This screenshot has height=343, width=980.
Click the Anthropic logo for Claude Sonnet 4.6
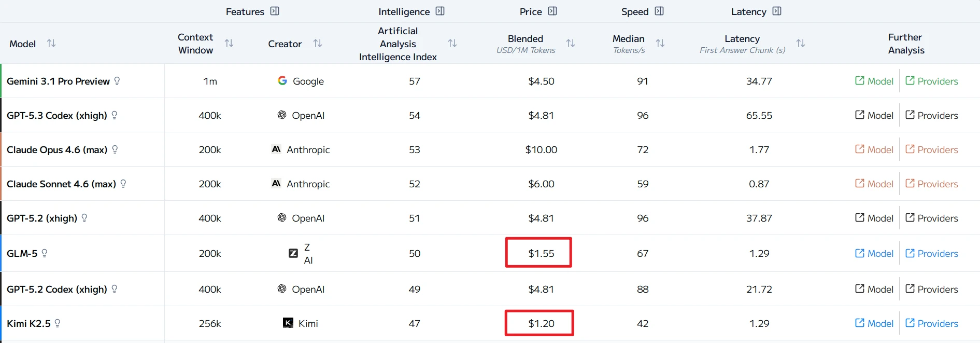(x=276, y=183)
